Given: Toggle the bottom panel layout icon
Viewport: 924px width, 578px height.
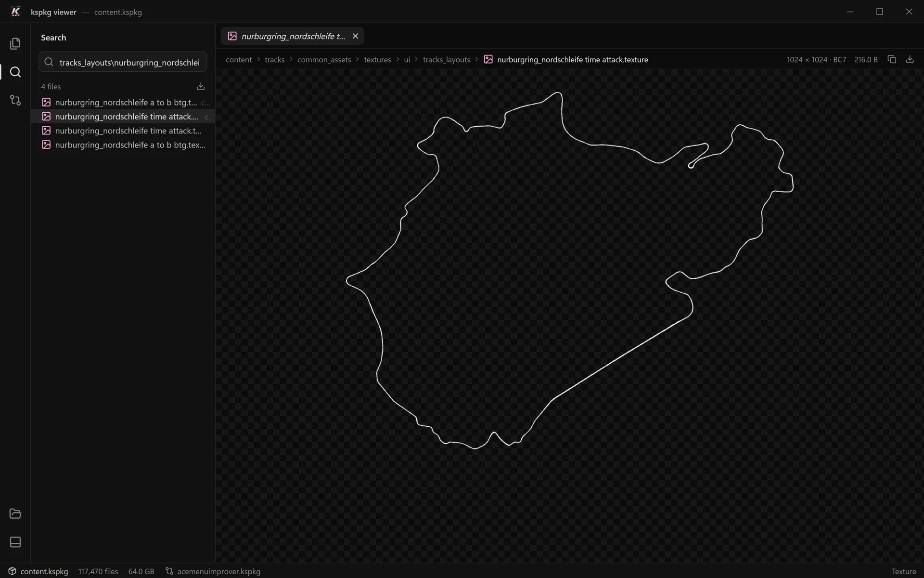Looking at the screenshot, I should click(x=15, y=542).
